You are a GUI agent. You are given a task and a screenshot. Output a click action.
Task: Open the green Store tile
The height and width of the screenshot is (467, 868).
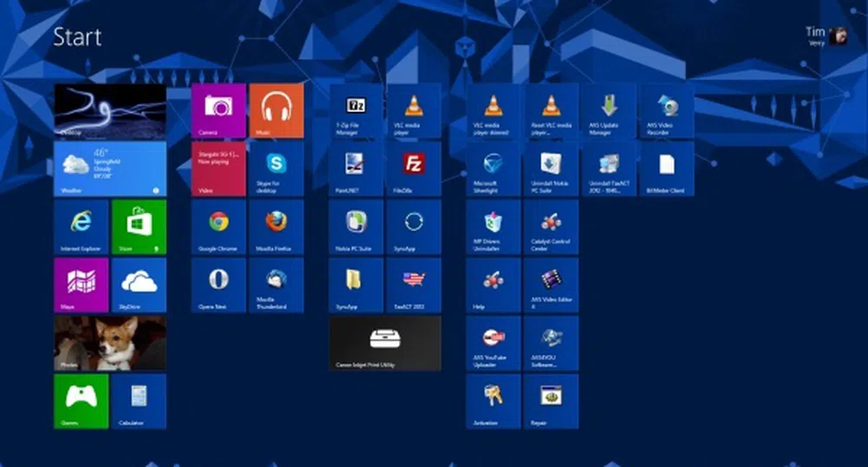click(x=139, y=227)
